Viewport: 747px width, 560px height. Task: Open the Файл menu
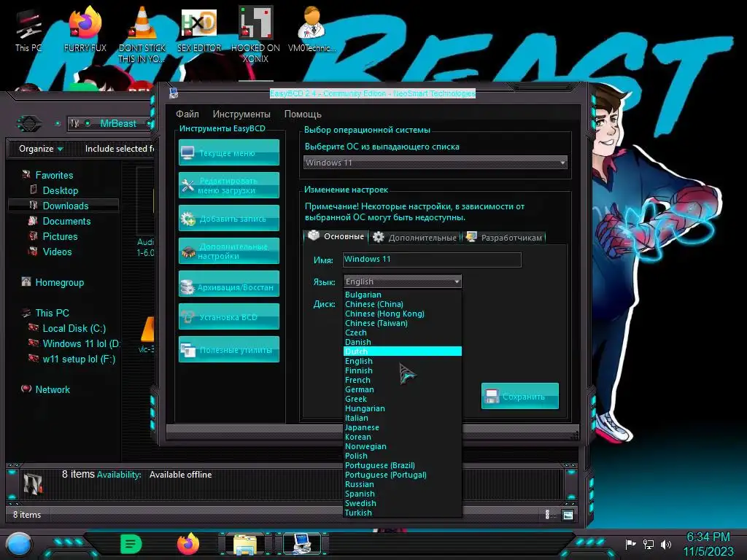point(187,114)
